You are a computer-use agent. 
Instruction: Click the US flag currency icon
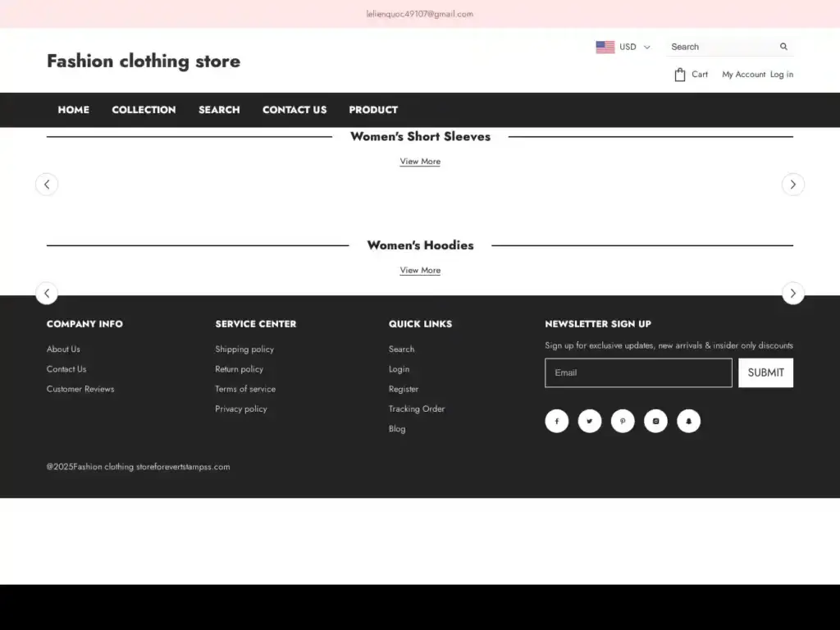click(605, 47)
